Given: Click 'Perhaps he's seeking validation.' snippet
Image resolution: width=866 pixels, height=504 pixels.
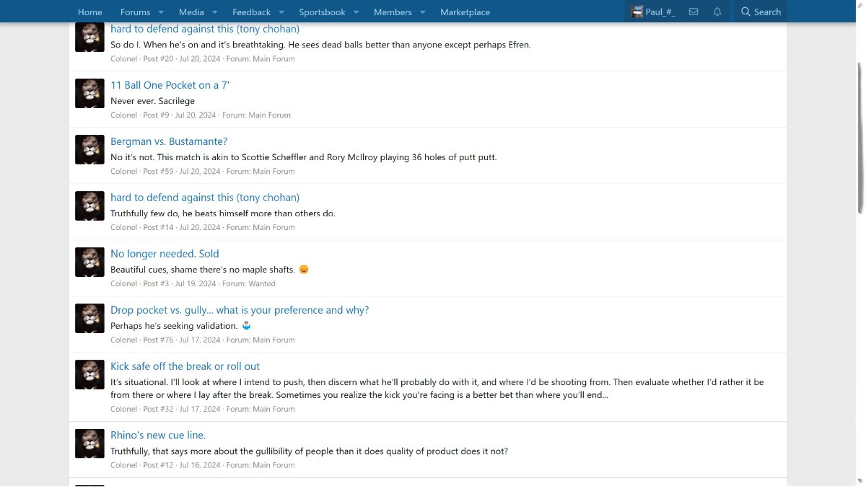Looking at the screenshot, I should click(174, 326).
